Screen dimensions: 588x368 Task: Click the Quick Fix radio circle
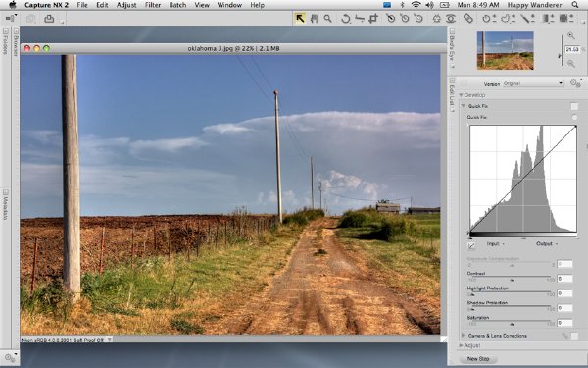574,117
